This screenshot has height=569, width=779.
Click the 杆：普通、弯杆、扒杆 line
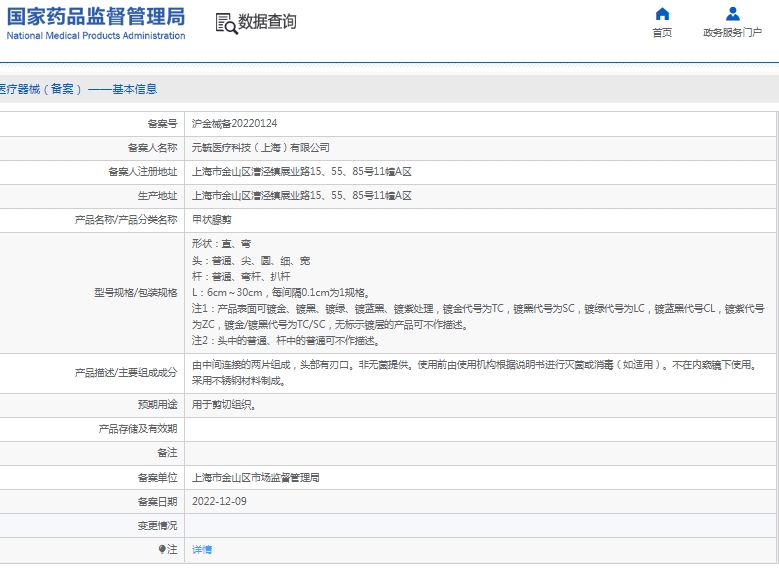coord(241,276)
